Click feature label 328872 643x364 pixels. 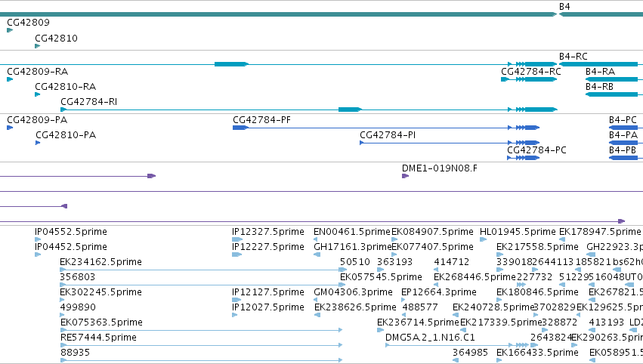coord(559,322)
